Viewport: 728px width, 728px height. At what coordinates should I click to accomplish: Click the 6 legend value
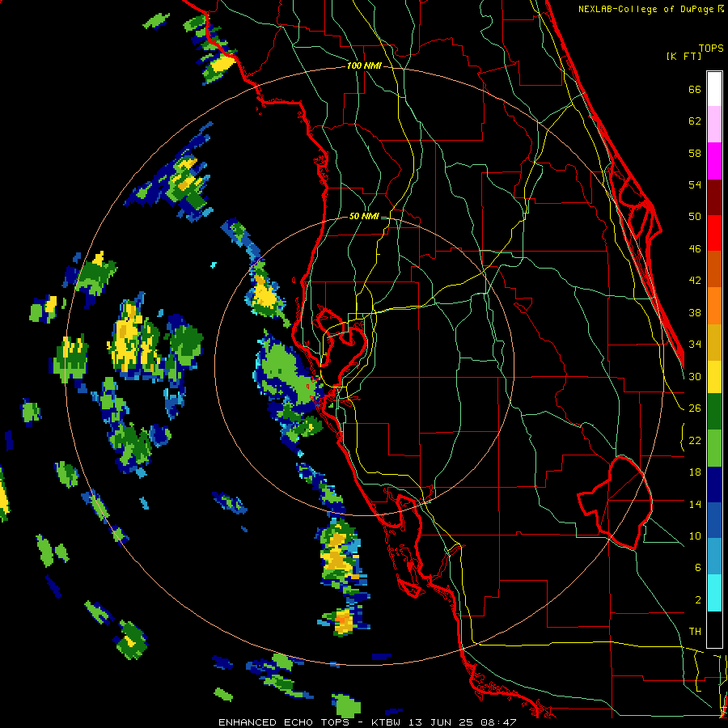point(697,567)
